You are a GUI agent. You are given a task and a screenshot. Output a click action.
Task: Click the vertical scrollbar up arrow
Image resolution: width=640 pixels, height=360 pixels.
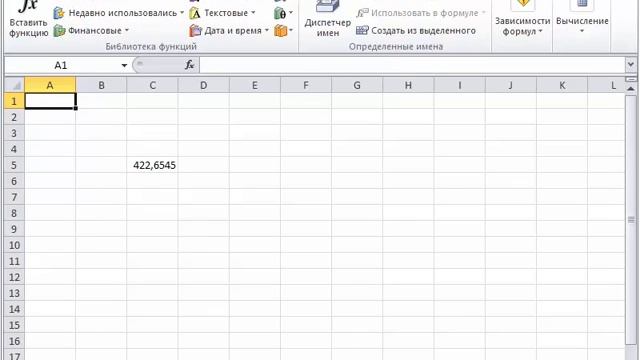tap(631, 88)
